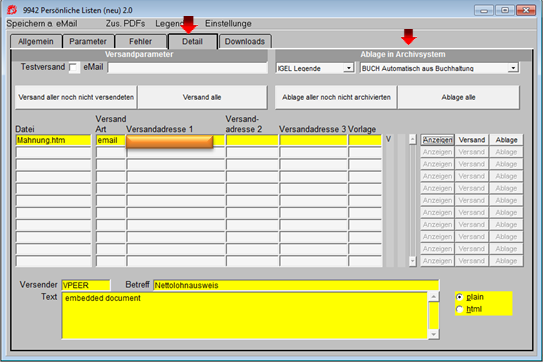Switch to the Allgemein tab
This screenshot has width=543, height=363.
coord(36,42)
